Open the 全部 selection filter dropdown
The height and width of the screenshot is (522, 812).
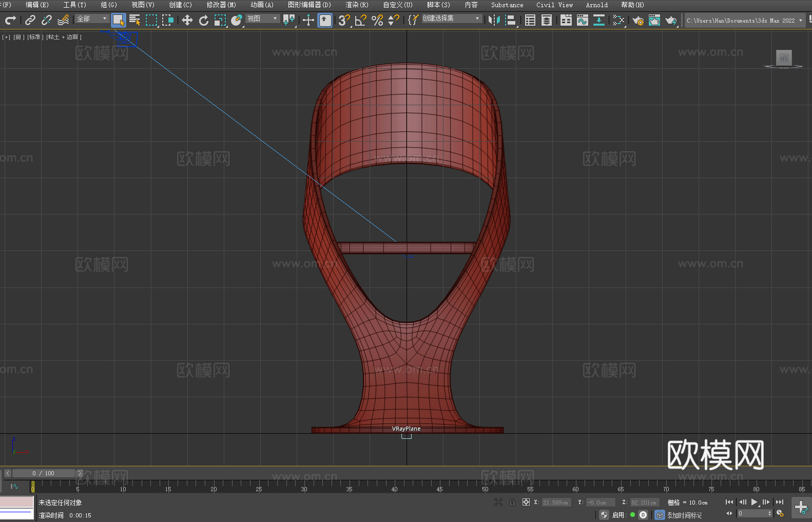coord(92,18)
